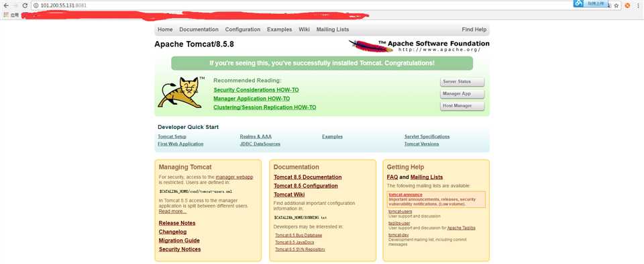Open the Mailing Lists nav item

333,30
